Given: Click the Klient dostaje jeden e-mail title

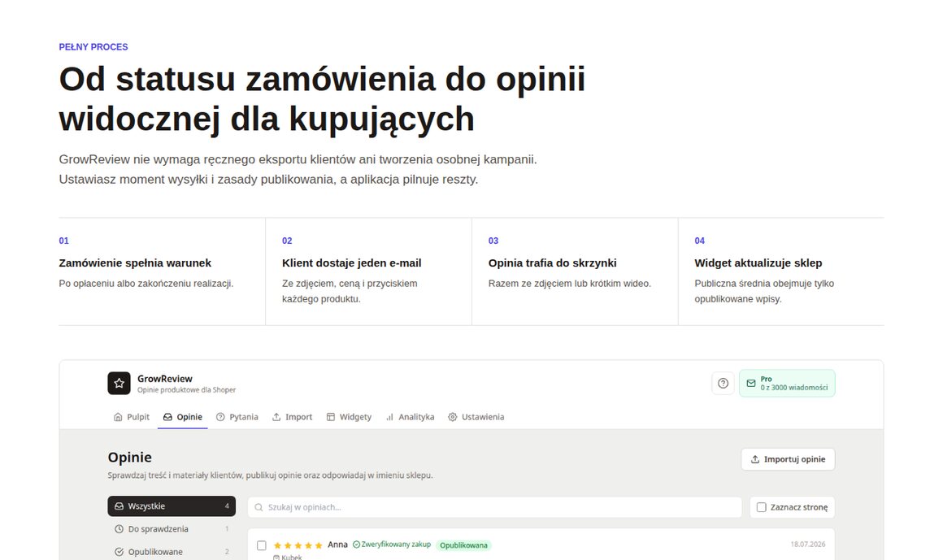Looking at the screenshot, I should (x=352, y=263).
